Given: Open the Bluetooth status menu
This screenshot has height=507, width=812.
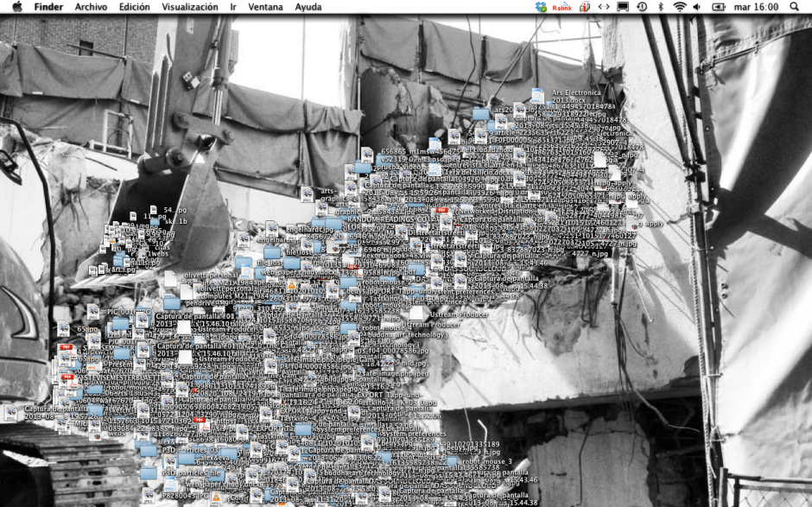Looking at the screenshot, I should (x=661, y=7).
